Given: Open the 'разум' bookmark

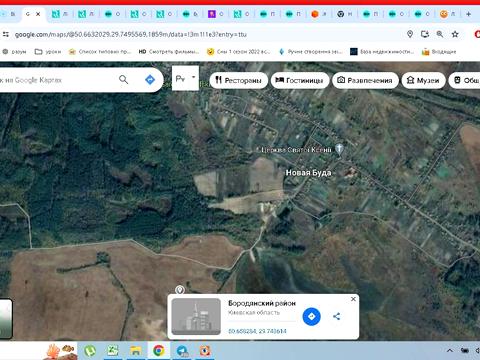Looking at the screenshot, I should pyautogui.click(x=14, y=52).
